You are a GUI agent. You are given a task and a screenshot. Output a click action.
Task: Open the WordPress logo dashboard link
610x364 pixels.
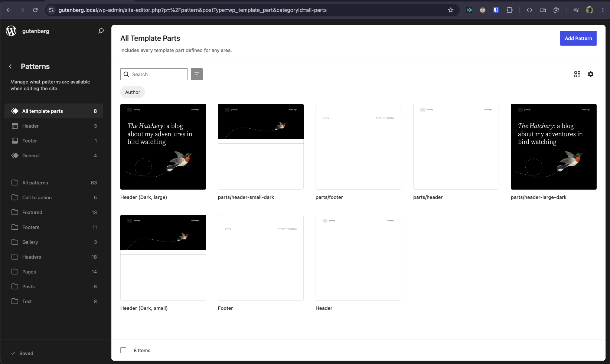coord(11,31)
